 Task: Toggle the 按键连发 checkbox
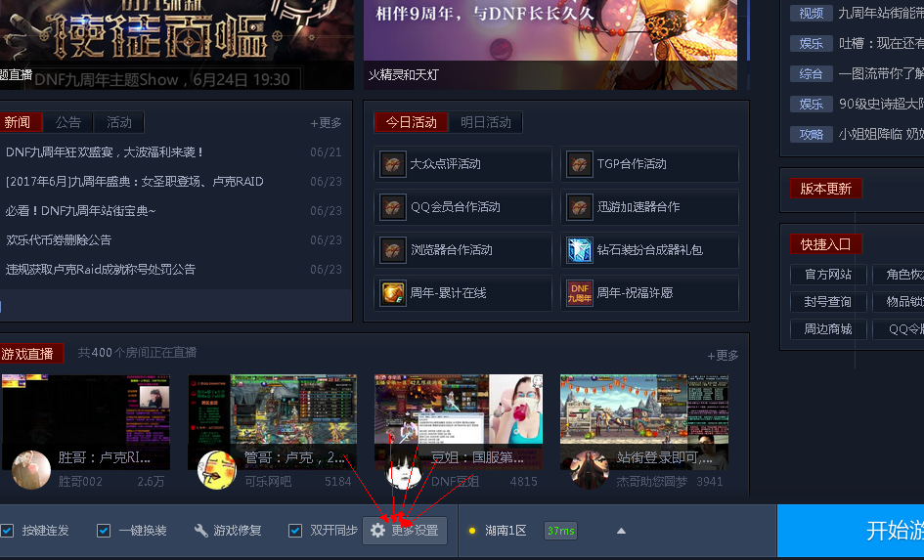pyautogui.click(x=7, y=531)
